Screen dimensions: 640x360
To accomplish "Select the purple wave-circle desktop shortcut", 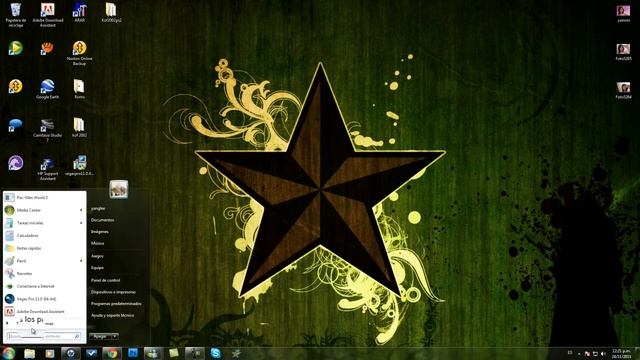I will (16, 162).
